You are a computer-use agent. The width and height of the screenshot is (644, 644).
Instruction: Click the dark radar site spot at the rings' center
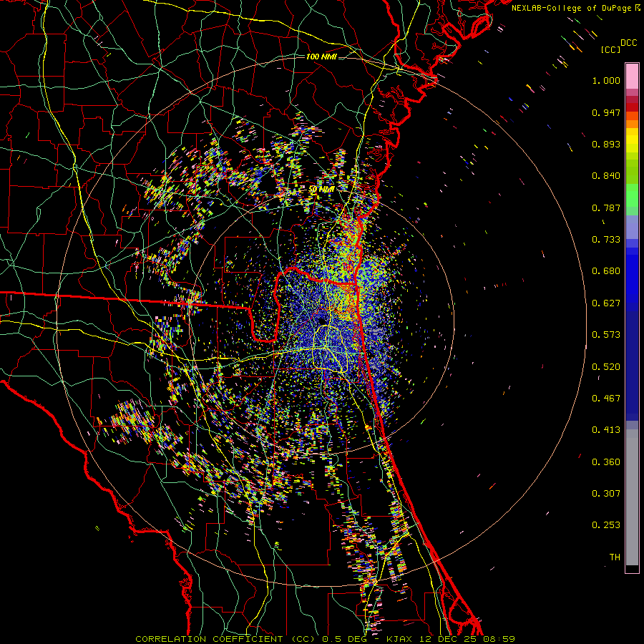[321, 321]
